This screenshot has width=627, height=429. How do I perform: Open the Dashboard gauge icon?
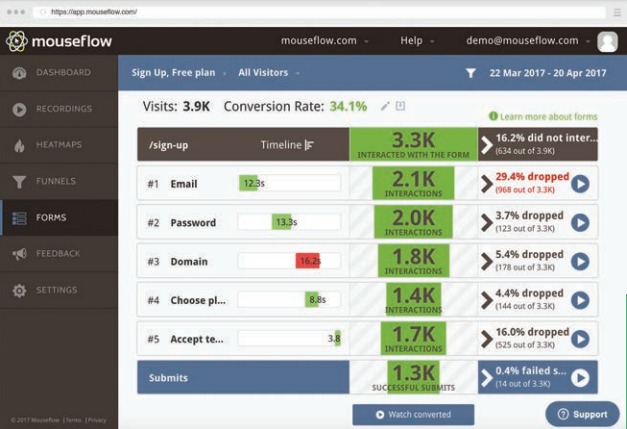tap(19, 73)
